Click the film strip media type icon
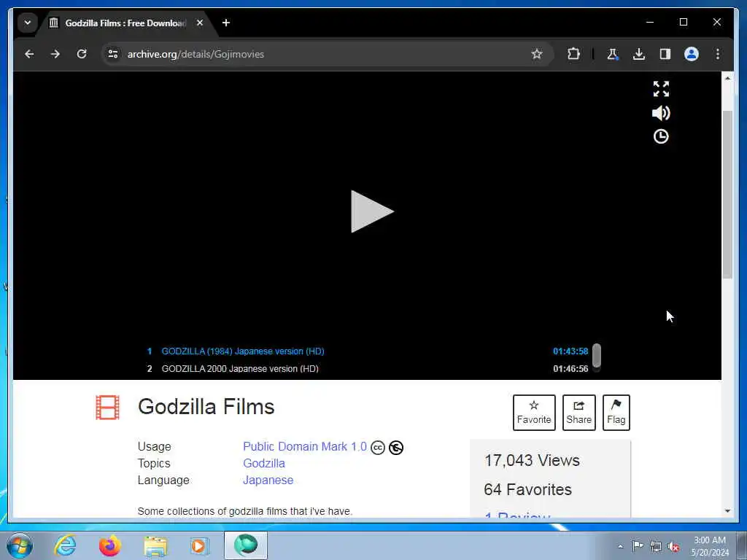 click(x=107, y=408)
